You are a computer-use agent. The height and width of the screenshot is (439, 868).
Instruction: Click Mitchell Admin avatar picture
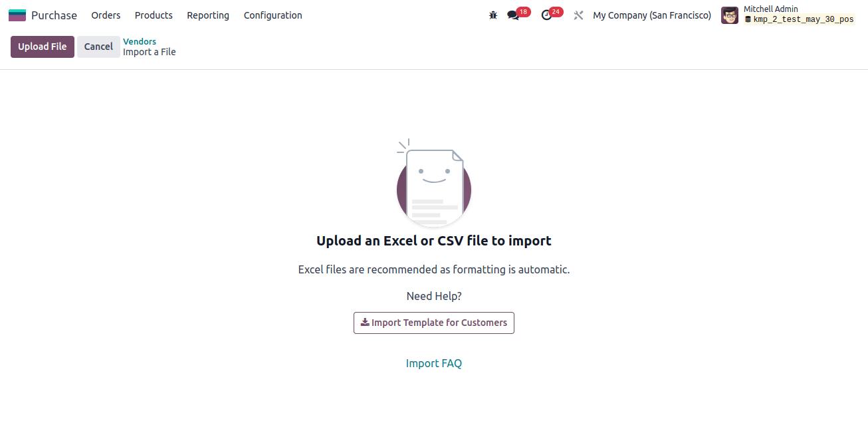click(730, 15)
